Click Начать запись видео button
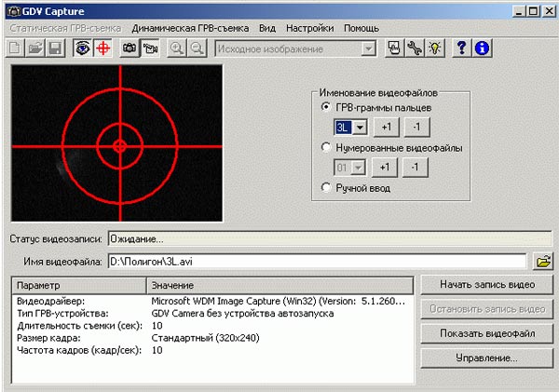 click(487, 284)
